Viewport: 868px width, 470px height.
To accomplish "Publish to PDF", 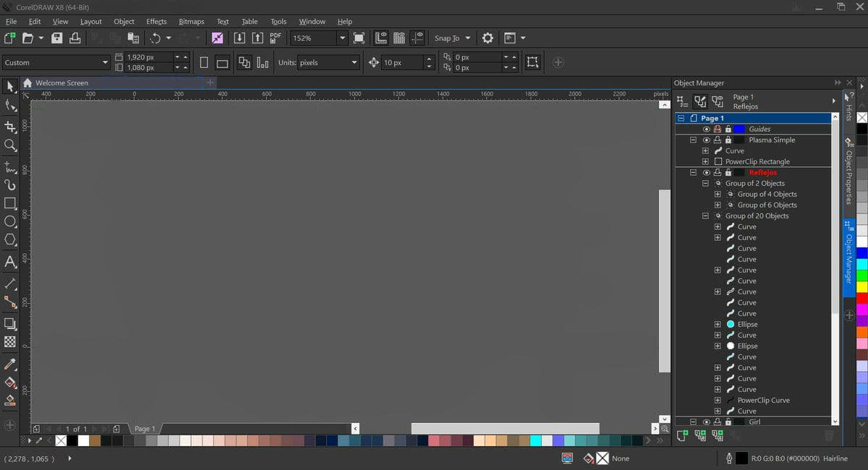I will [x=276, y=38].
